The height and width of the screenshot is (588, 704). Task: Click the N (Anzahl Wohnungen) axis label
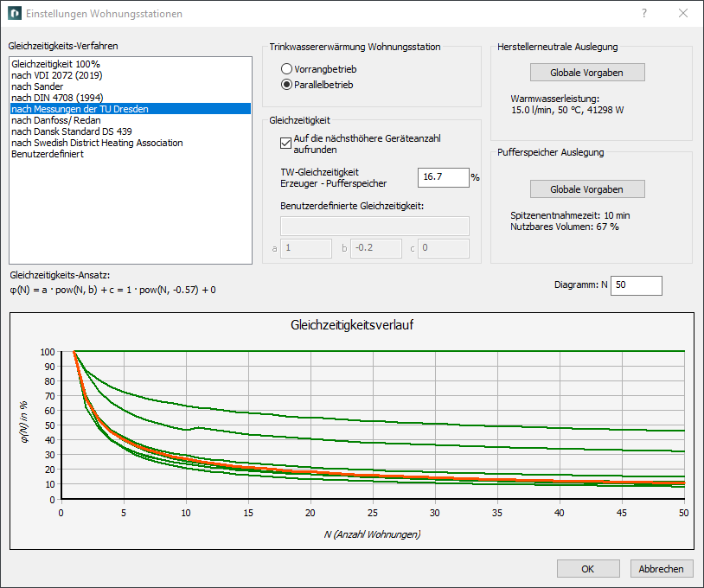tap(372, 534)
